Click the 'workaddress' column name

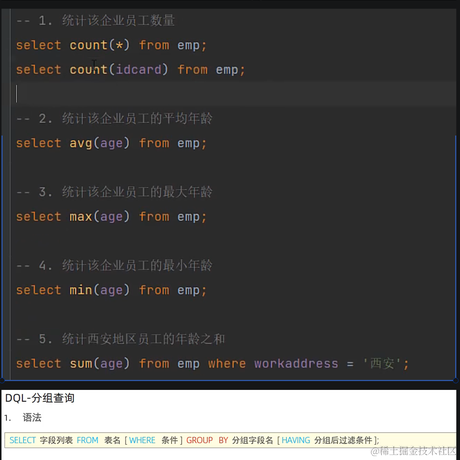296,363
